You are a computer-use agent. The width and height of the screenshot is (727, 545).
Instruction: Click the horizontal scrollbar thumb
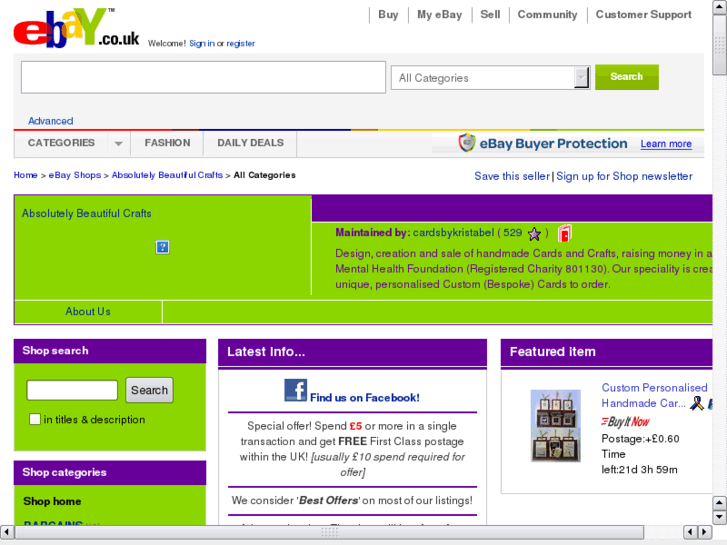(329, 532)
